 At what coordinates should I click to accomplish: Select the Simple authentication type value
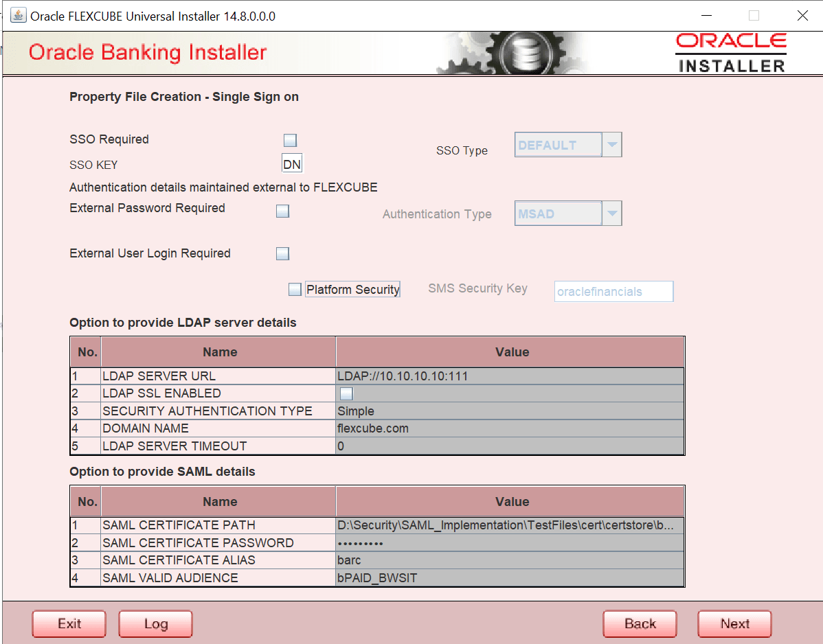point(510,411)
